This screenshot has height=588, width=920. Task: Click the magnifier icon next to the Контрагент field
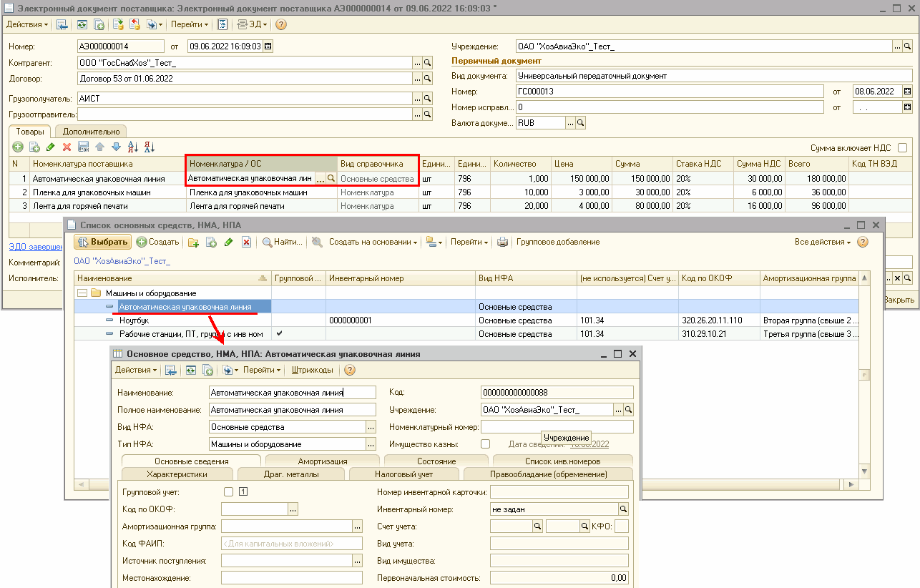point(428,63)
